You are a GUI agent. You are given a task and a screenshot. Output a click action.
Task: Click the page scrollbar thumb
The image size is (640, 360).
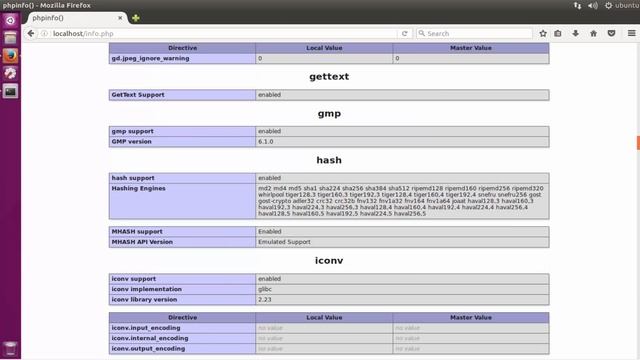(x=638, y=143)
